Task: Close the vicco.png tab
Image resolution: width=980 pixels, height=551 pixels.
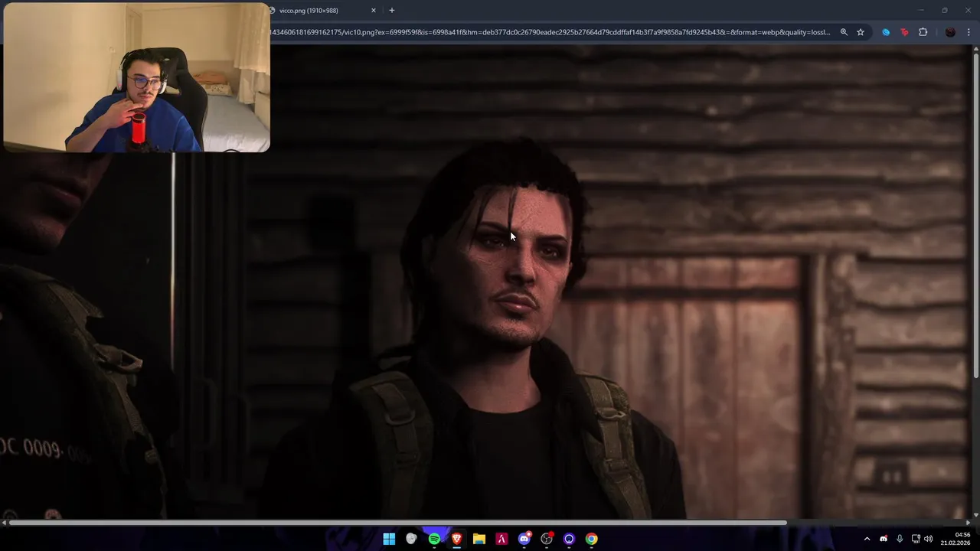Action: [374, 11]
